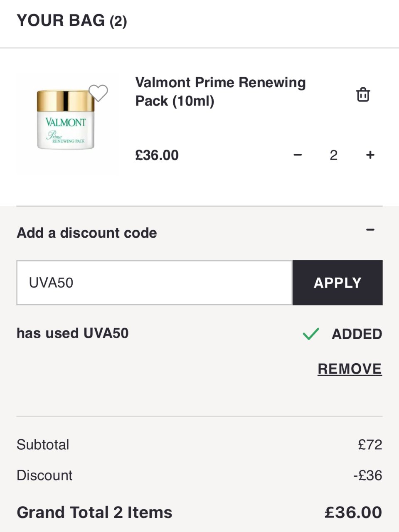The height and width of the screenshot is (532, 399).
Task: Click the 'has used UVA50' message
Action: click(73, 333)
